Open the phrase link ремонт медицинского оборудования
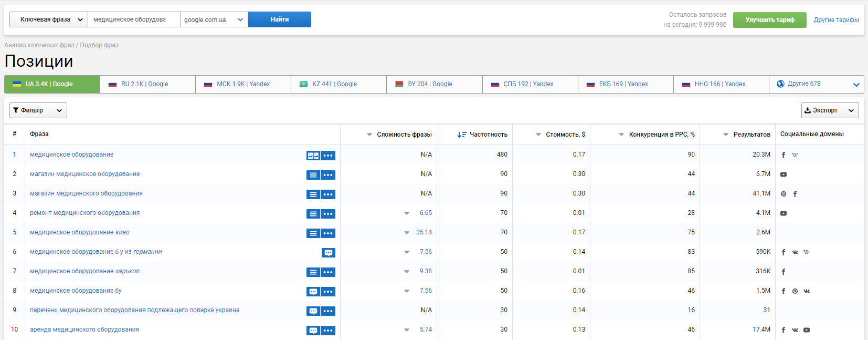The image size is (868, 340). point(84,213)
